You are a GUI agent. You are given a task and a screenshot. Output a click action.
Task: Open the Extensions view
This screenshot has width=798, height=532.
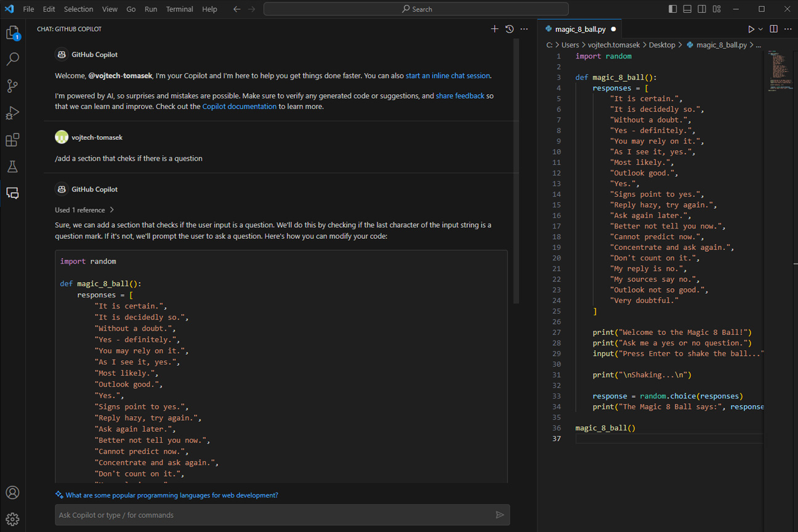coord(12,140)
